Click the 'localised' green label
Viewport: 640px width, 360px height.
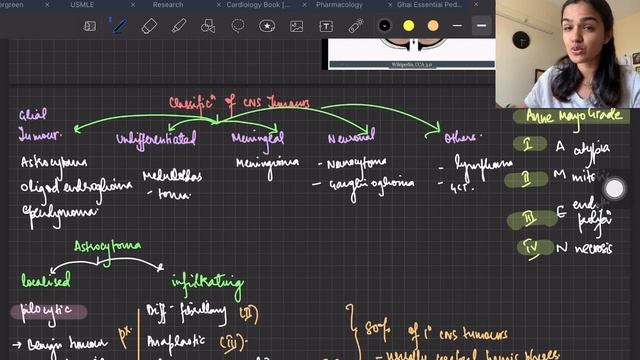[x=46, y=280]
